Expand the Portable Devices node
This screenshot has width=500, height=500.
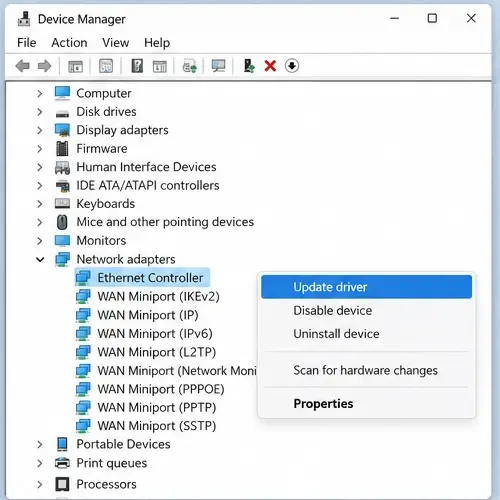pyautogui.click(x=40, y=444)
